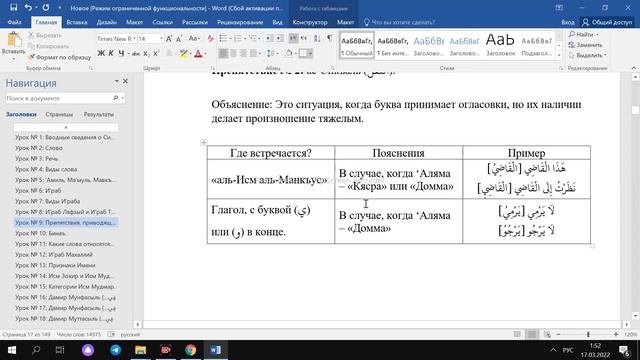Open the font color dropdown arrow
Screen dimensions: 640x360
pyautogui.click(x=205, y=53)
